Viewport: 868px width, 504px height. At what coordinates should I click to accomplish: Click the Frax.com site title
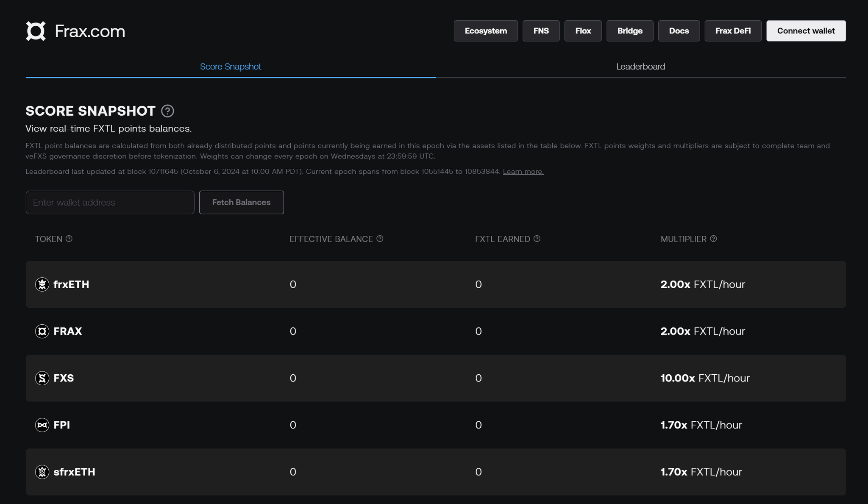90,31
